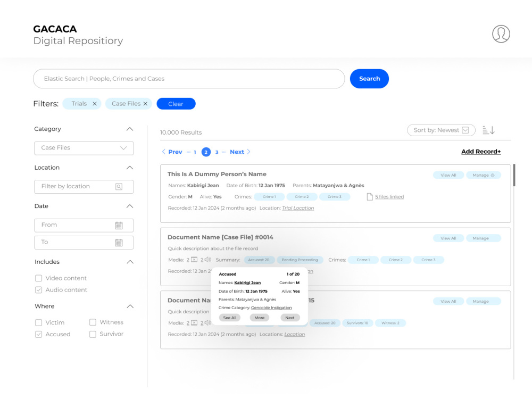Click video media icon in Case File #0014
Screen dimensions: 532x399
point(194,260)
